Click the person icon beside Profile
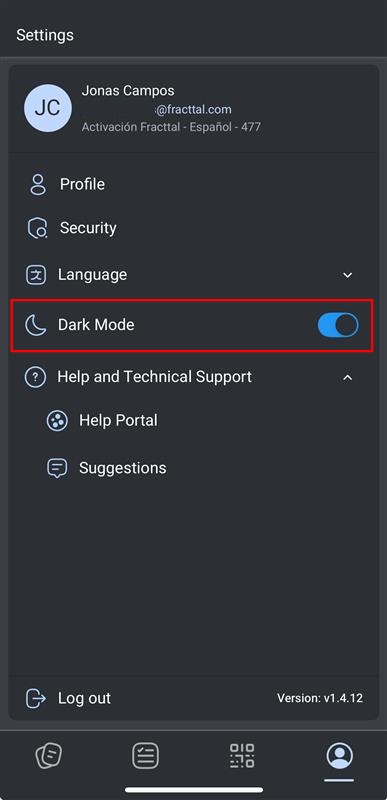Image resolution: width=387 pixels, height=800 pixels. (x=38, y=184)
